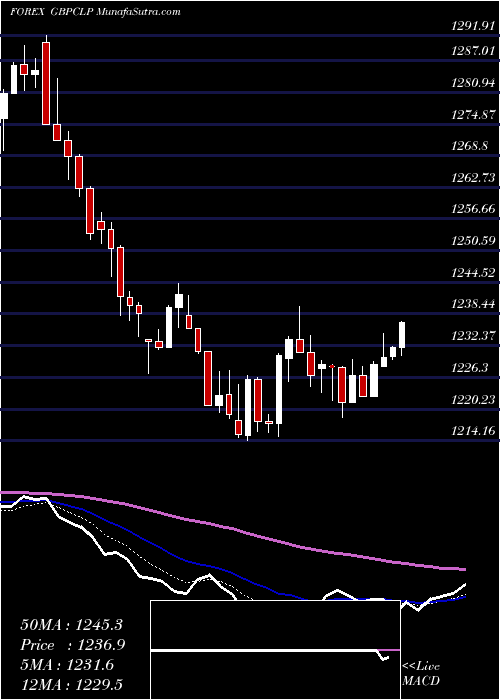The height and width of the screenshot is (700, 500).
Task: Click the FOREX GBPCLP MunafaSutra.com chart title
Action: 95,12
